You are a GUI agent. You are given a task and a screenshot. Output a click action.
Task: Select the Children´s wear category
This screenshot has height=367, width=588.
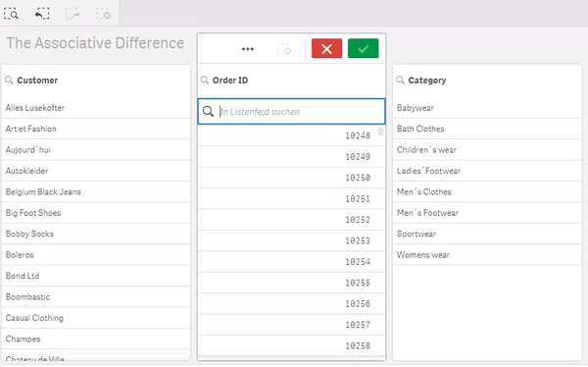click(487, 150)
